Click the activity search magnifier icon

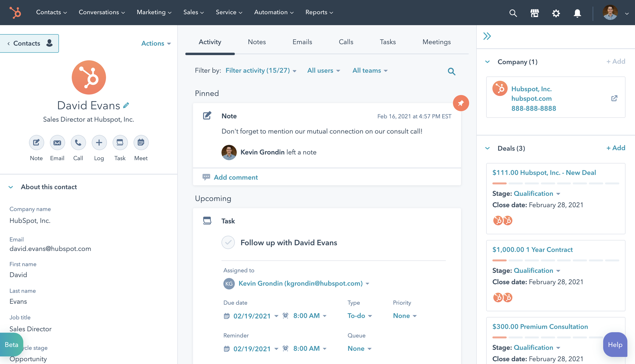tap(451, 71)
